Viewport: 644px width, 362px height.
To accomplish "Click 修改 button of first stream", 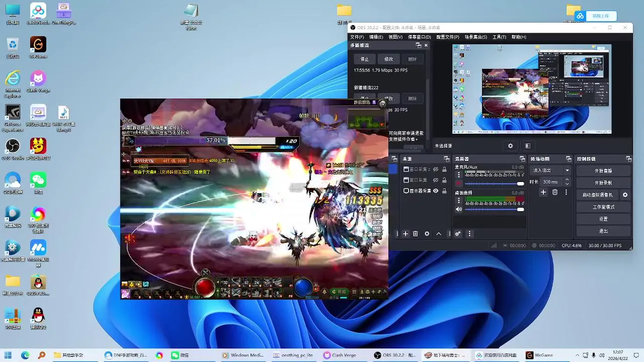I will point(388,59).
